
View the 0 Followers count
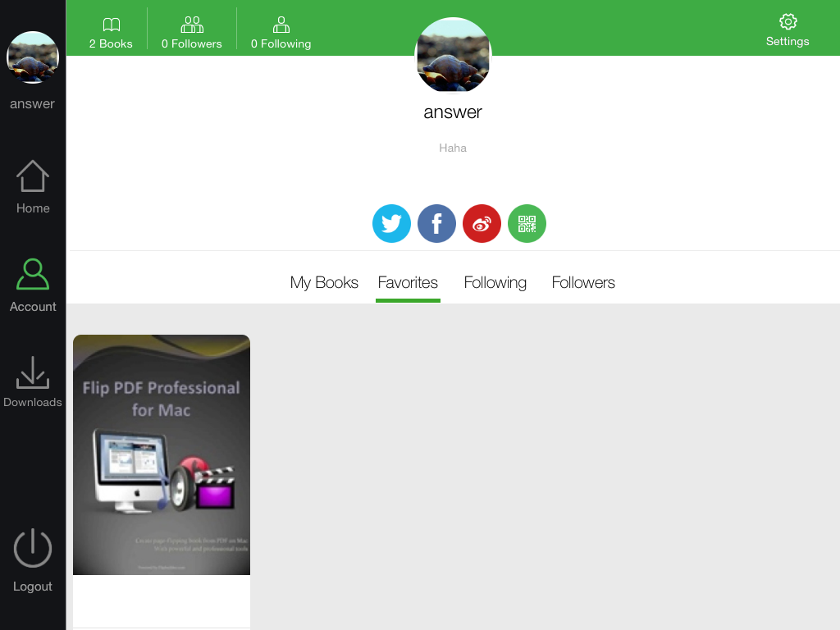[x=192, y=33]
